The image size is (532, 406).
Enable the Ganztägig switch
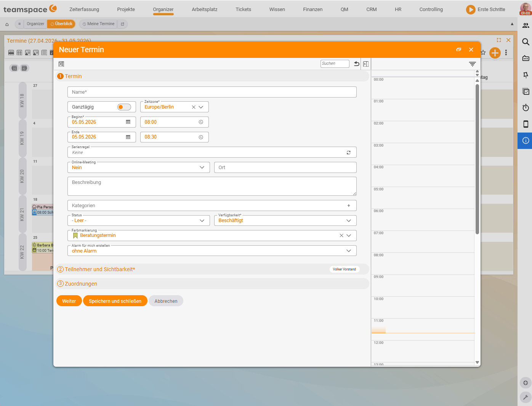[x=124, y=107]
